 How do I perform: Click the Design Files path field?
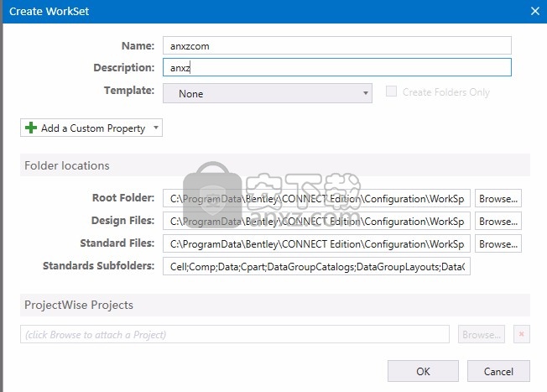click(x=316, y=221)
